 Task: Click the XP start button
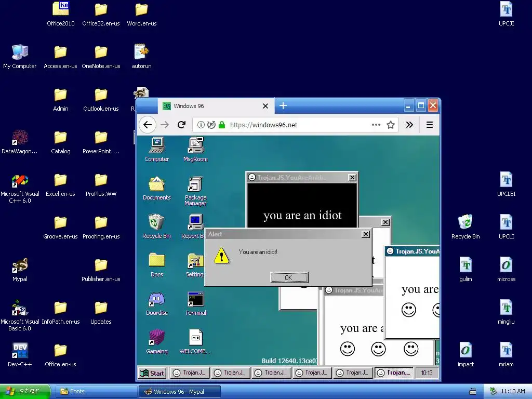pyautogui.click(x=24, y=391)
